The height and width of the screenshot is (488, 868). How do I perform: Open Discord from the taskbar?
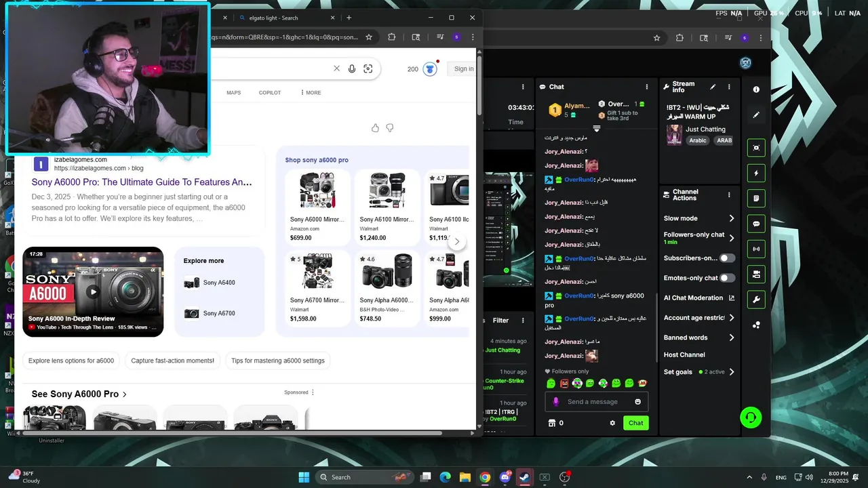(x=505, y=477)
